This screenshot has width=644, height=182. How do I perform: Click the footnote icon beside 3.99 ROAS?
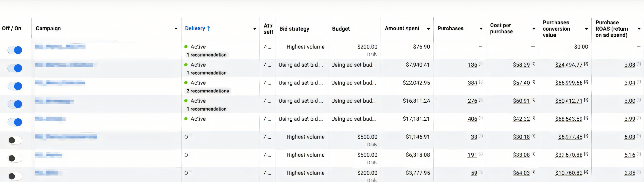639,118
